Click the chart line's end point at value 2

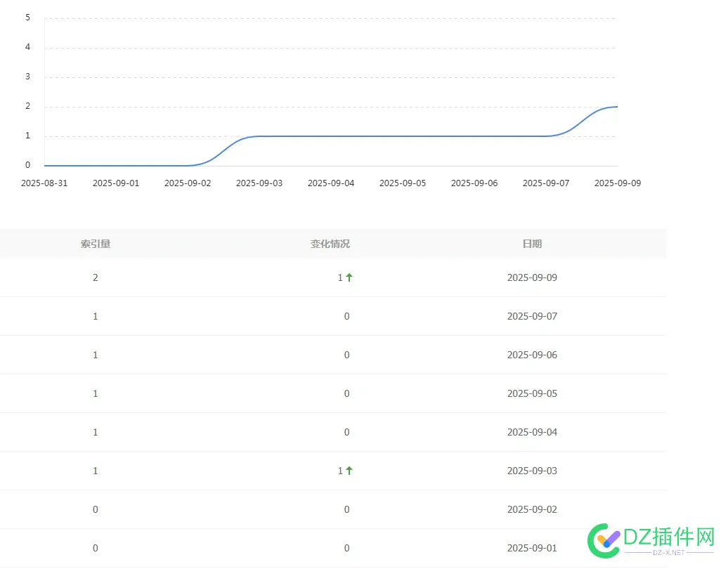point(617,107)
